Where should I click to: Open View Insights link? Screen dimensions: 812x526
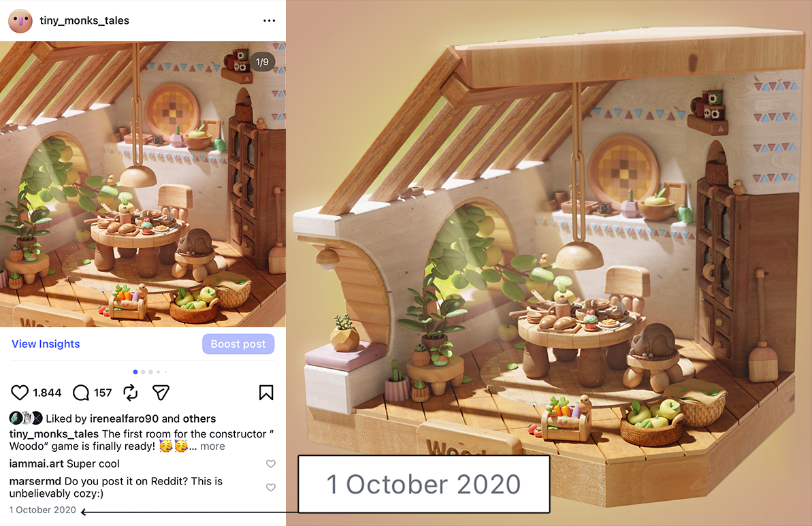(46, 344)
